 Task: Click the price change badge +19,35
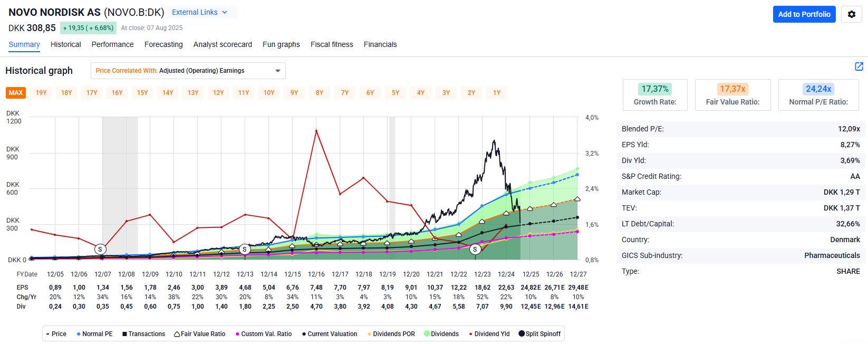tap(88, 28)
